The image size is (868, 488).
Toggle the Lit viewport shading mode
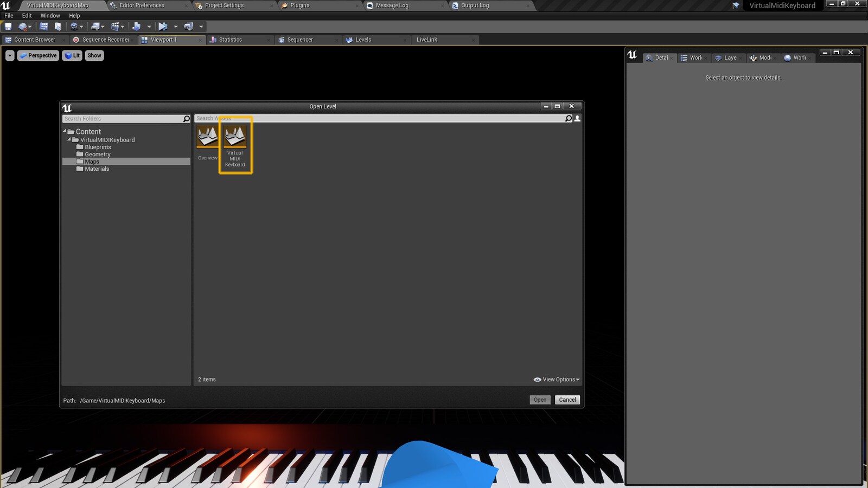72,55
